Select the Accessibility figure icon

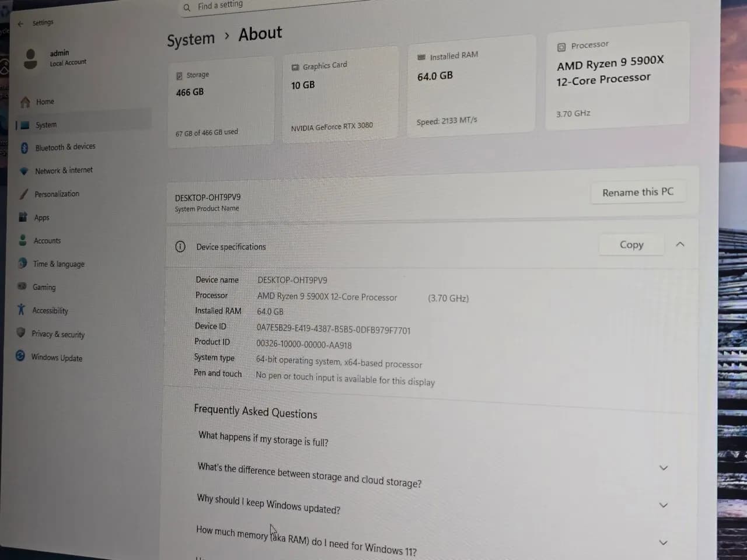[x=22, y=310]
